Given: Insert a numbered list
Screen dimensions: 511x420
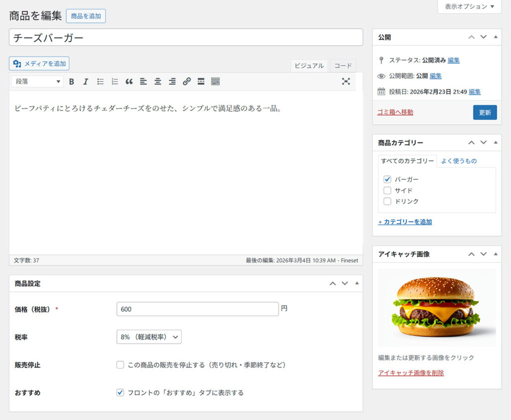Looking at the screenshot, I should [115, 81].
